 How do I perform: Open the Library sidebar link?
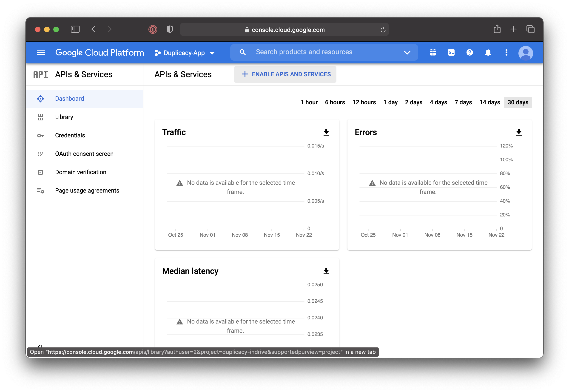[x=64, y=117]
